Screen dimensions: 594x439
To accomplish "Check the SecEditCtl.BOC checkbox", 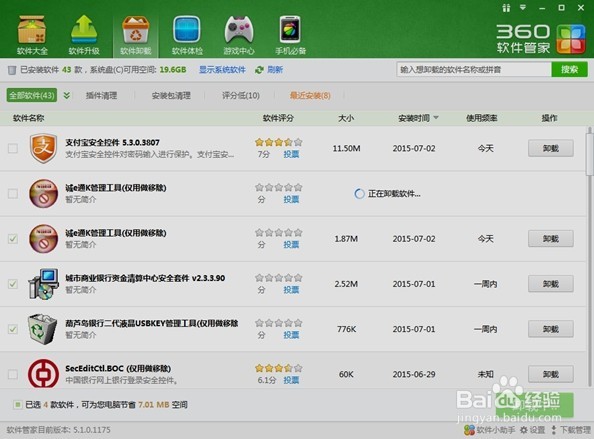I will (13, 374).
